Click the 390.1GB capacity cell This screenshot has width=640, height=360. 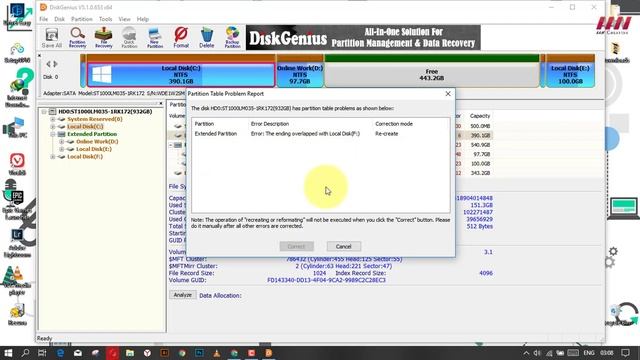click(x=480, y=135)
